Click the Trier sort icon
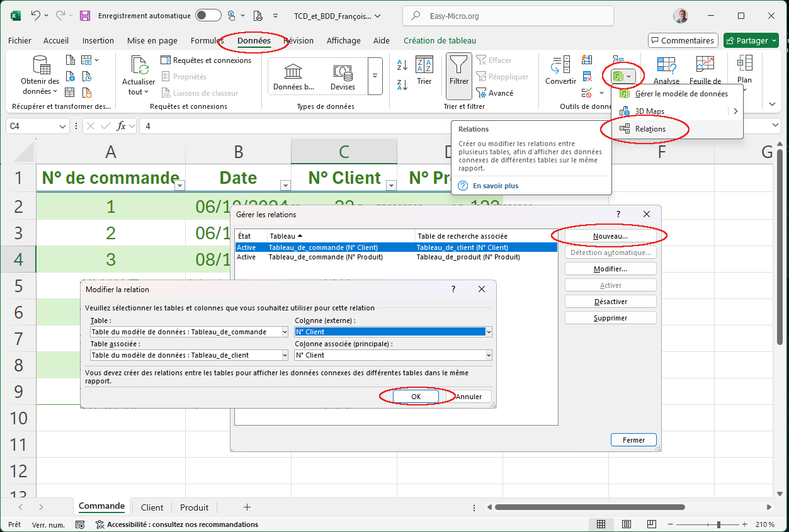Screen dimensions: 789x532 click(424, 65)
